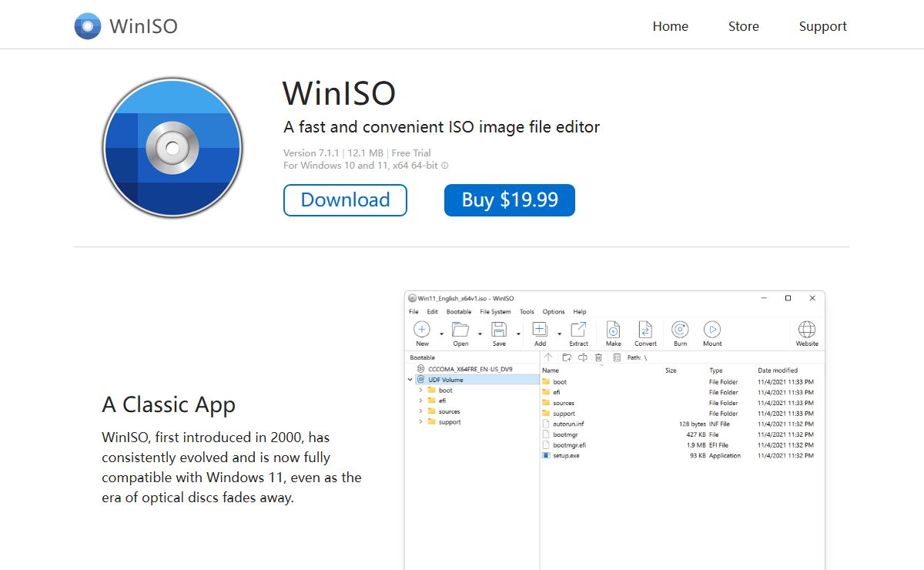This screenshot has height=570, width=924.
Task: Click the Convert toolbar icon
Action: tap(645, 329)
